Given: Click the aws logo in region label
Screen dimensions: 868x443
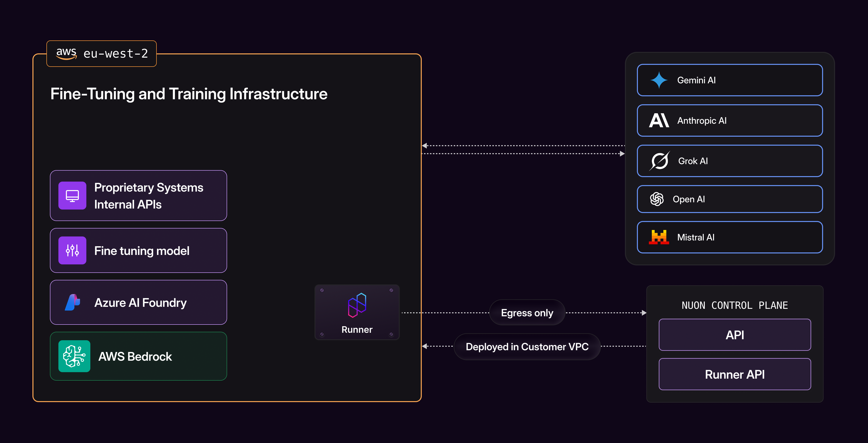Looking at the screenshot, I should (x=66, y=53).
